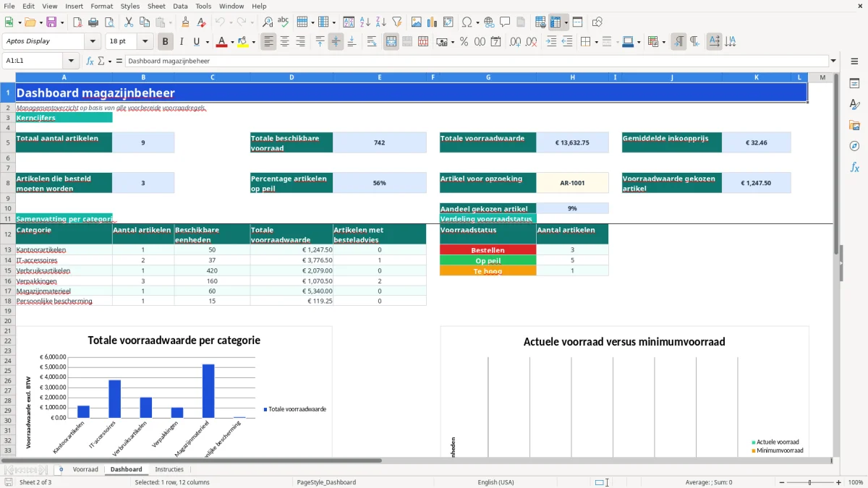
Task: Expand the borders dropdown arrow
Action: [x=595, y=41]
